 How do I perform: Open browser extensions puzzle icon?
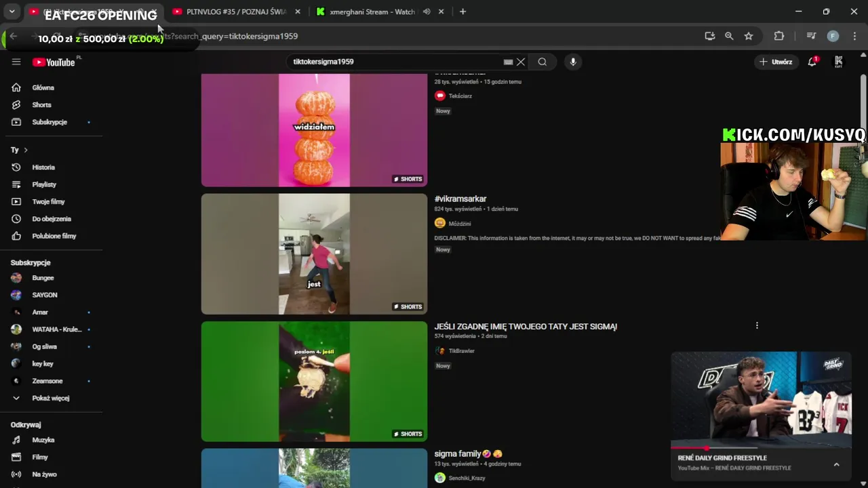click(x=779, y=36)
